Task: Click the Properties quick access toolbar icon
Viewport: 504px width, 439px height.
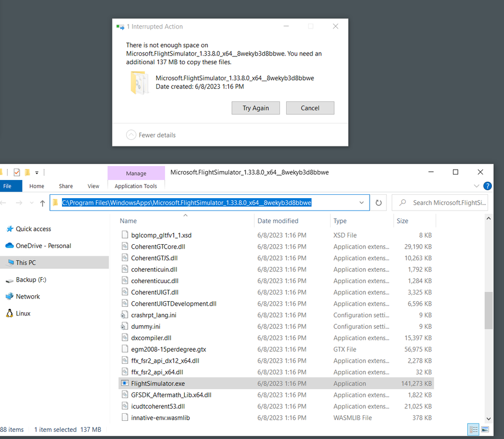Action: pos(16,172)
